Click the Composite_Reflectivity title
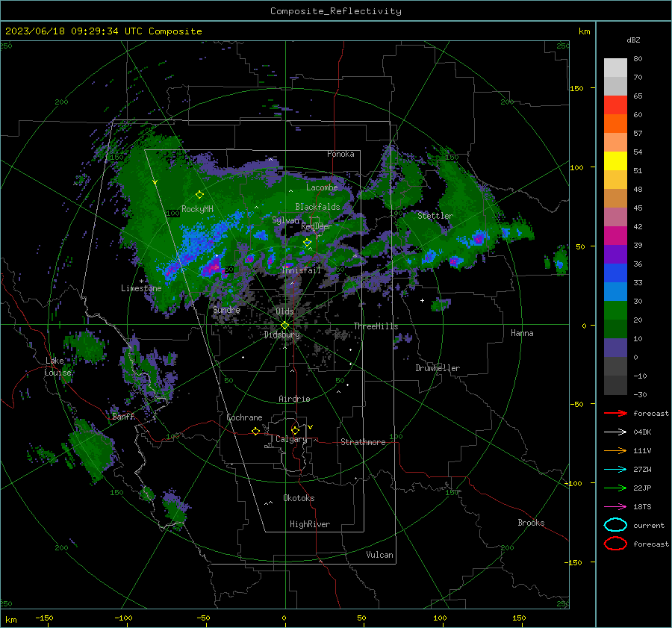The width and height of the screenshot is (672, 628). [336, 11]
